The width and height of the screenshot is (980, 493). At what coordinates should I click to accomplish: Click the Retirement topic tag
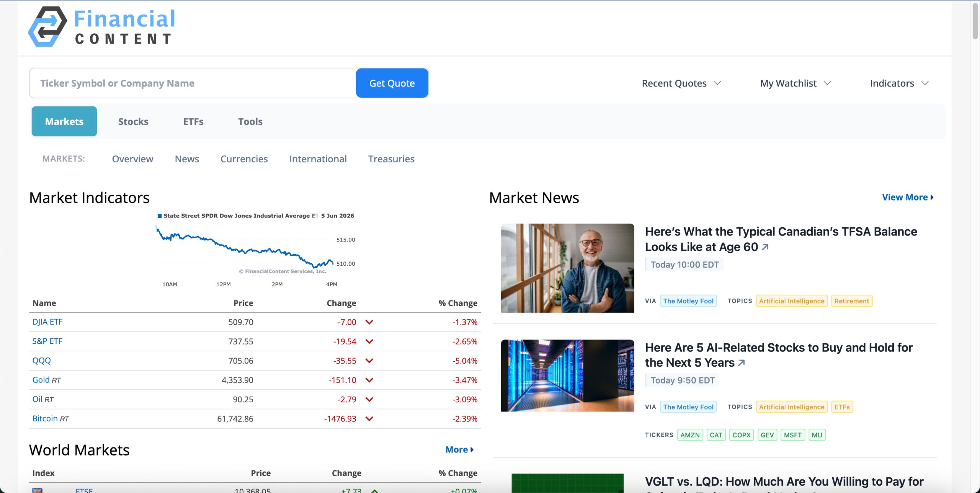851,301
